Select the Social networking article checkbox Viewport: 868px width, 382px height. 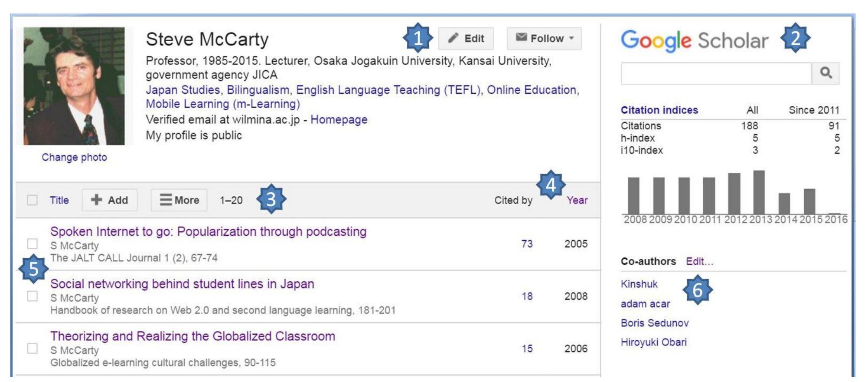32,296
